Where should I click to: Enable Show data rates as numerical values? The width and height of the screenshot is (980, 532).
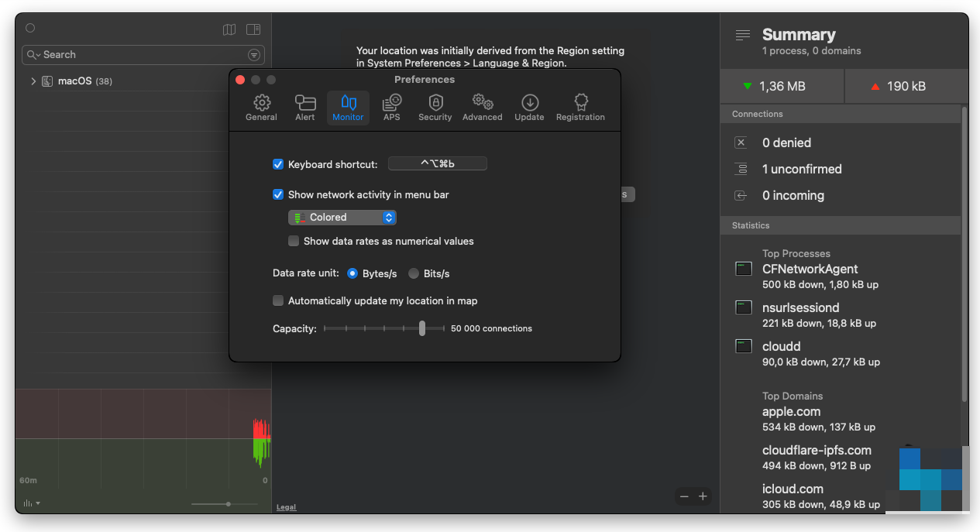pyautogui.click(x=294, y=241)
